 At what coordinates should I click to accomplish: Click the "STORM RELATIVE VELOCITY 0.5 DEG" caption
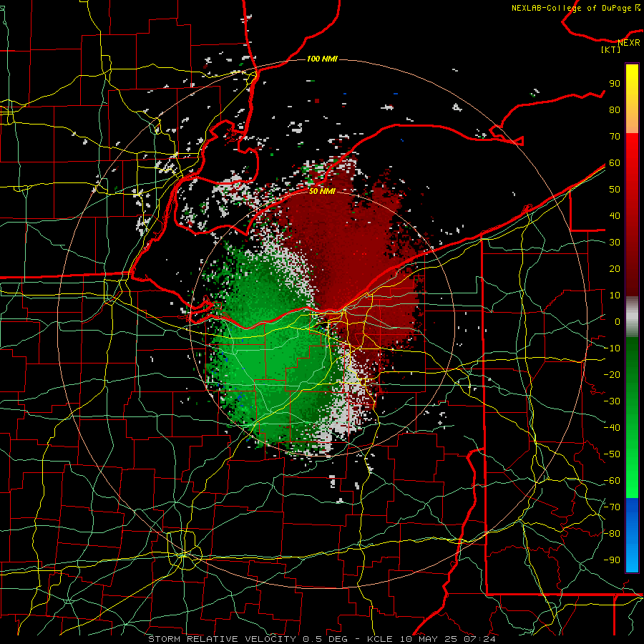point(248,639)
